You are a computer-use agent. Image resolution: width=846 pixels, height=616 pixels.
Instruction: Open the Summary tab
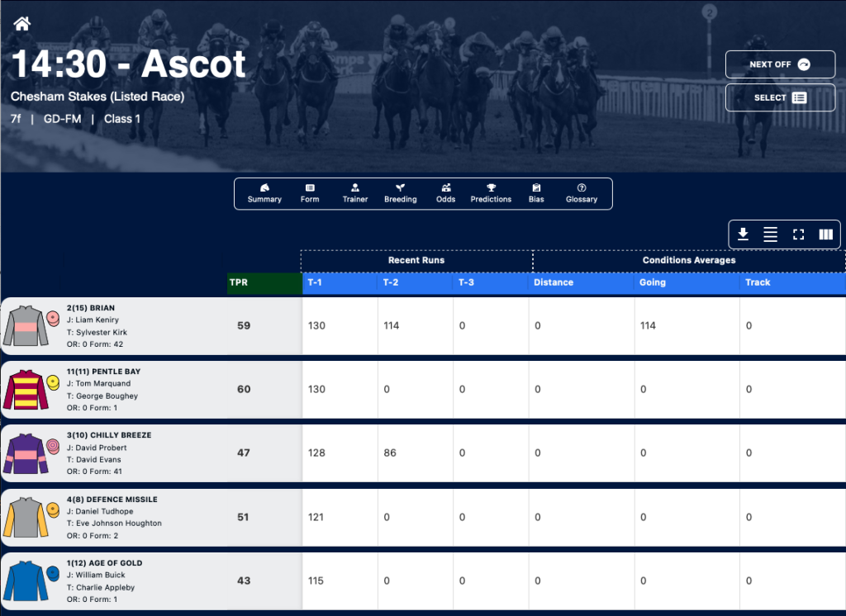coord(264,193)
